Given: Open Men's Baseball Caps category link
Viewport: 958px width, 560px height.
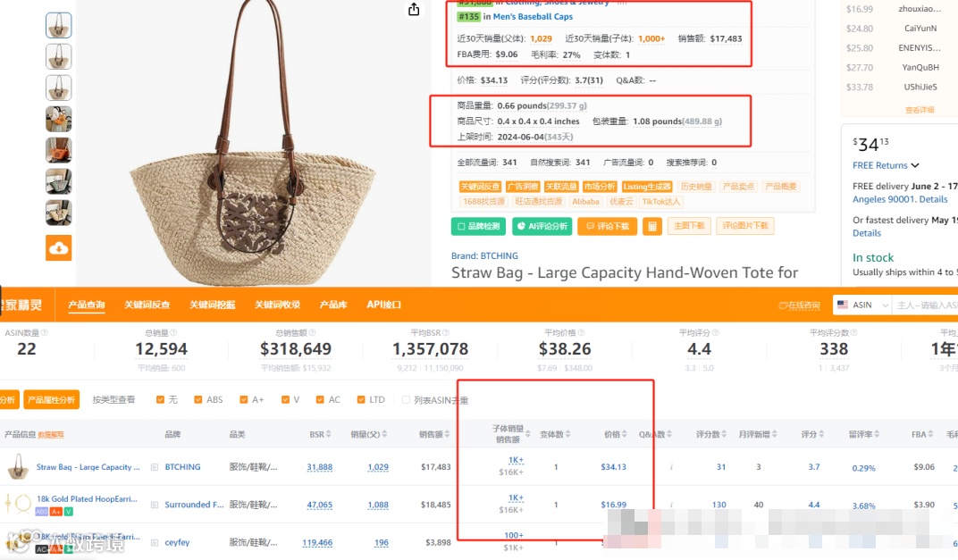Looking at the screenshot, I should 533,16.
